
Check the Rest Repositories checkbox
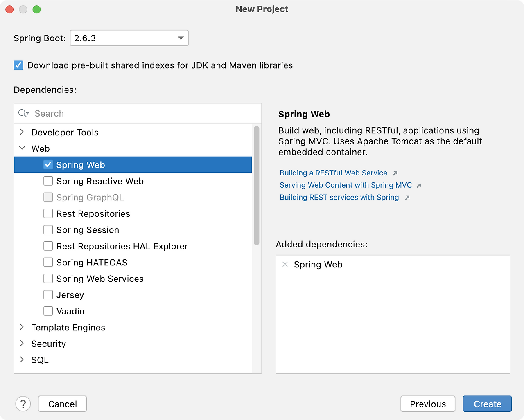[48, 213]
